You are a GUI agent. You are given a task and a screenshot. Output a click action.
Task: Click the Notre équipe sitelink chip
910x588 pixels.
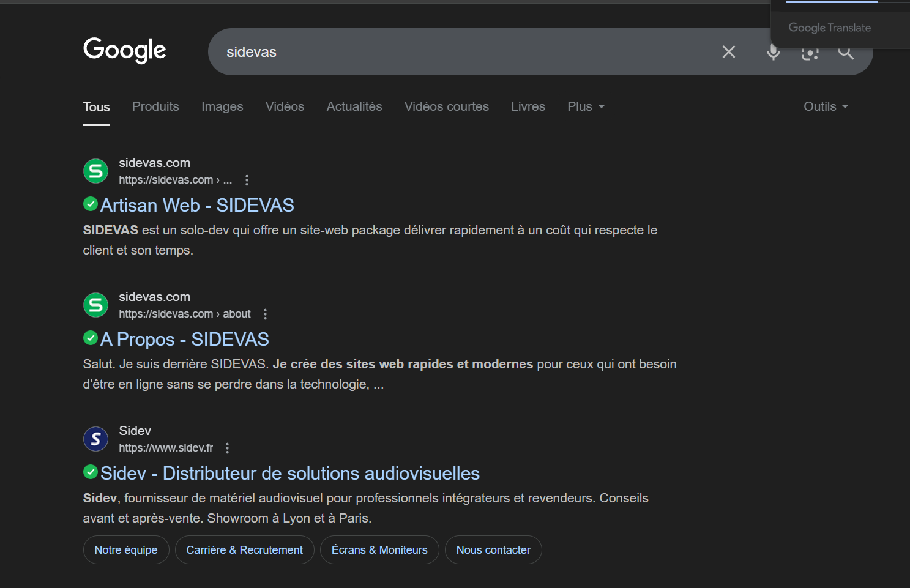(x=126, y=549)
